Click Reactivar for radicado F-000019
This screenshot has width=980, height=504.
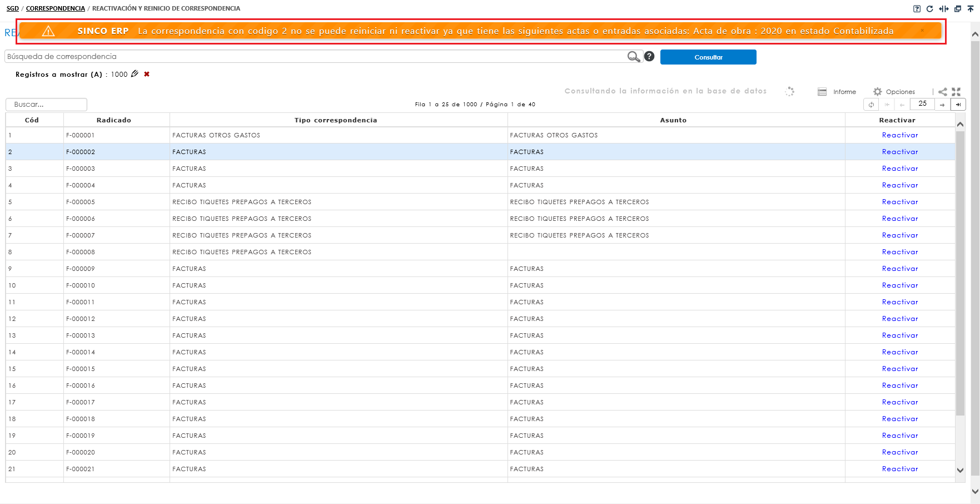pyautogui.click(x=900, y=436)
